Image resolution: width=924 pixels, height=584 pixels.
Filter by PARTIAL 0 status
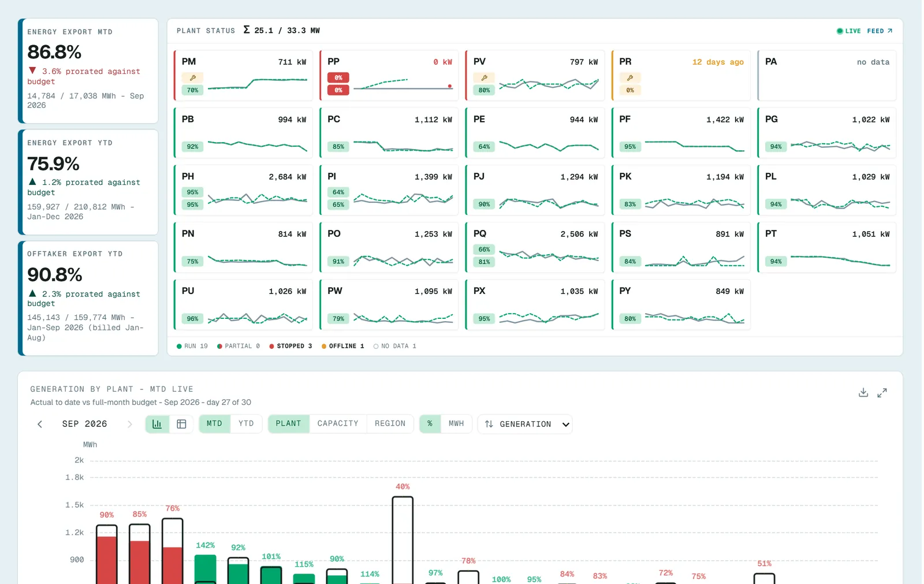click(x=238, y=346)
